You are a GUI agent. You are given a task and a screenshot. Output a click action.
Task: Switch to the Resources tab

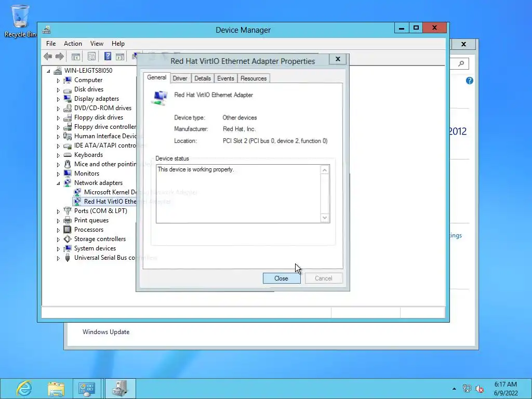point(254,78)
